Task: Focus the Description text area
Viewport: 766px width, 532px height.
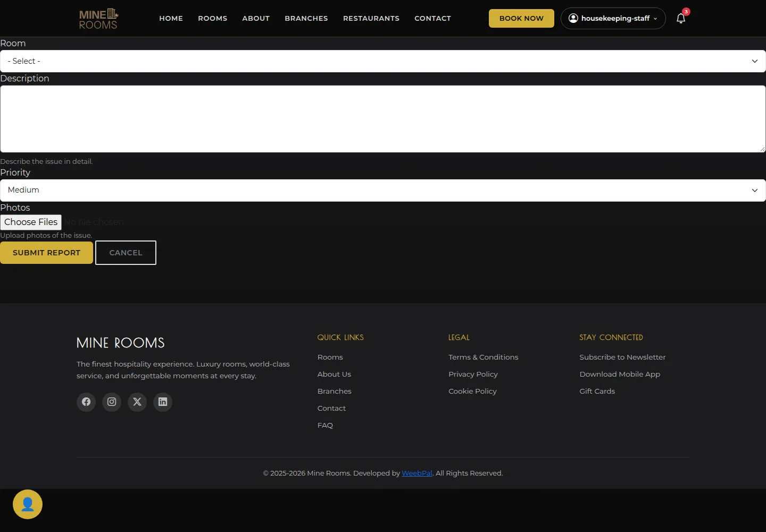Action: pyautogui.click(x=383, y=119)
